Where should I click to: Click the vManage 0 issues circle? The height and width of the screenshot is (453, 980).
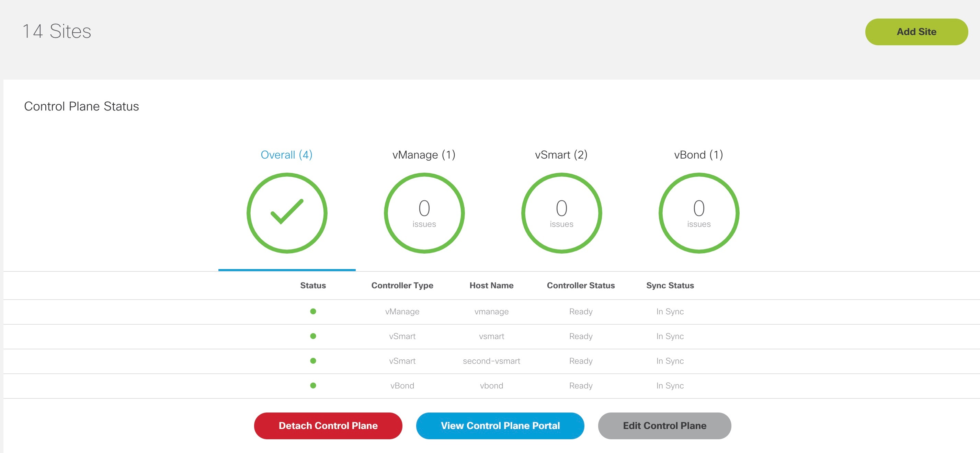pos(424,213)
